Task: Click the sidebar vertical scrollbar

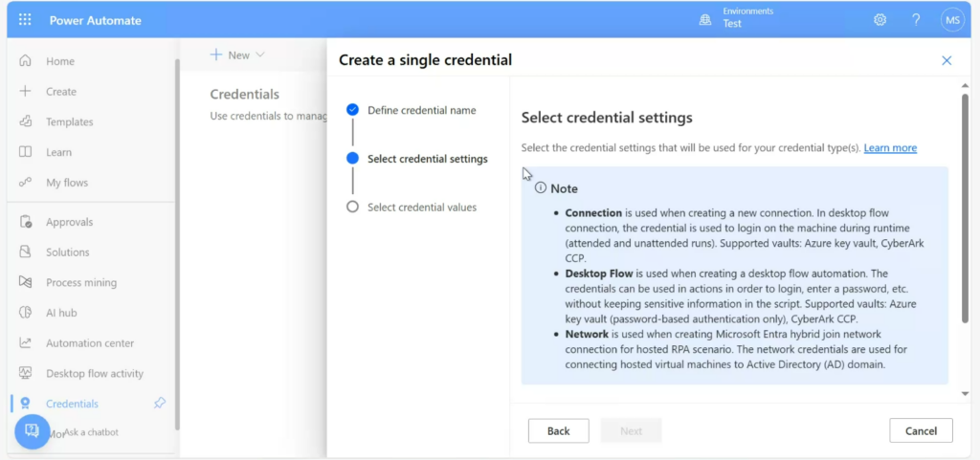Action: [x=177, y=244]
